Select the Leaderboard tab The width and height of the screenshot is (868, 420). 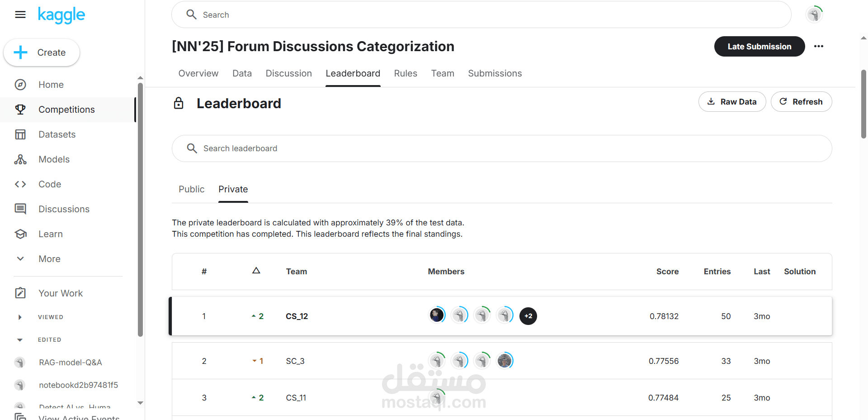coord(353,73)
